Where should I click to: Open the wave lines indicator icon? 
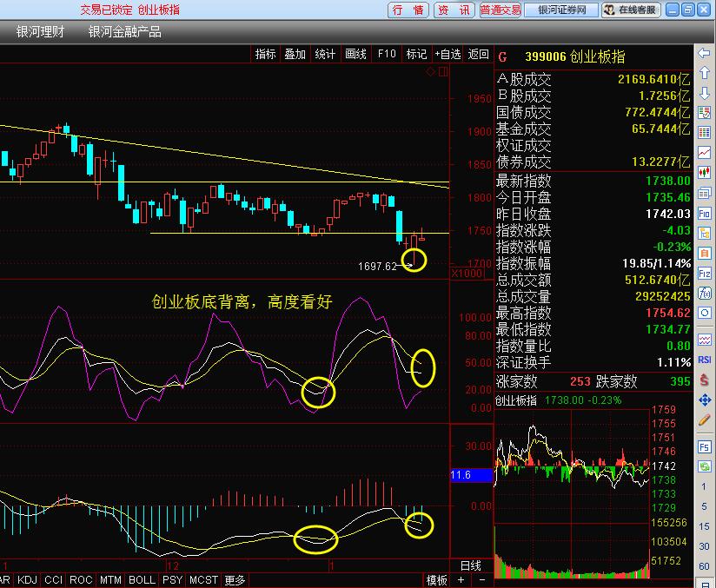click(704, 340)
